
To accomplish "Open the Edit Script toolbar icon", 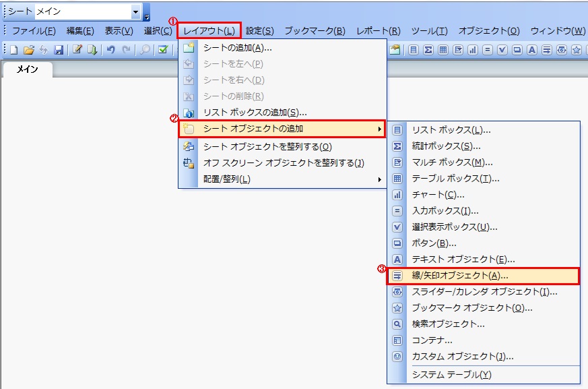I will pyautogui.click(x=77, y=50).
